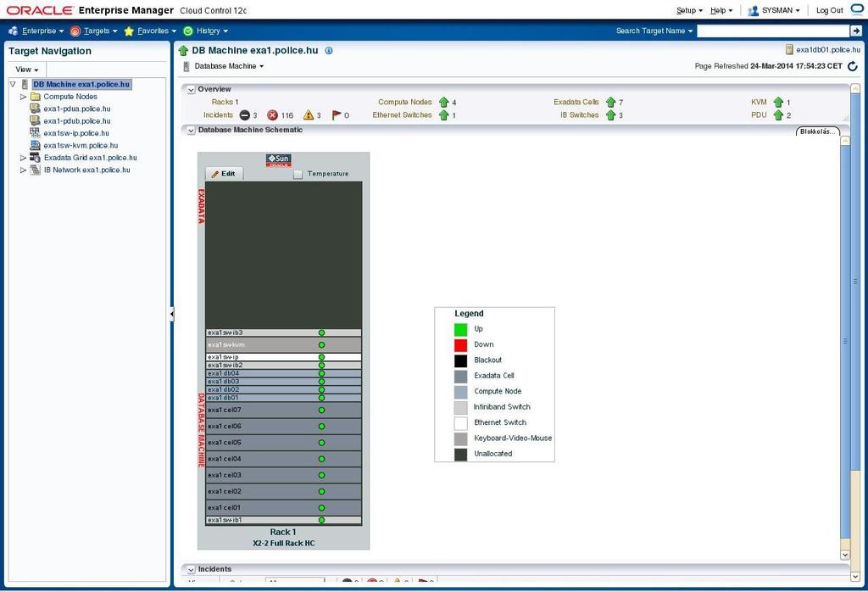Open the View dropdown in Target Navigation
868x592 pixels.
pyautogui.click(x=26, y=70)
